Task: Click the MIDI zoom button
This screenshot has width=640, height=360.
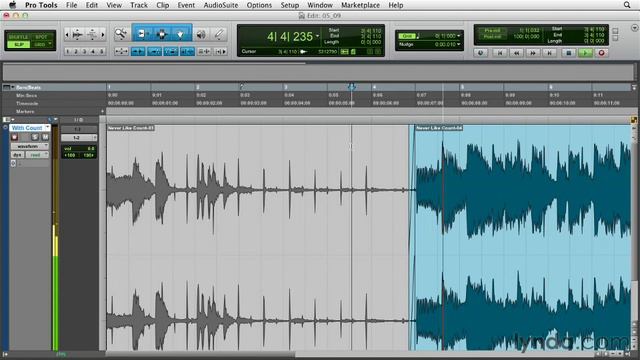Action: (x=92, y=35)
